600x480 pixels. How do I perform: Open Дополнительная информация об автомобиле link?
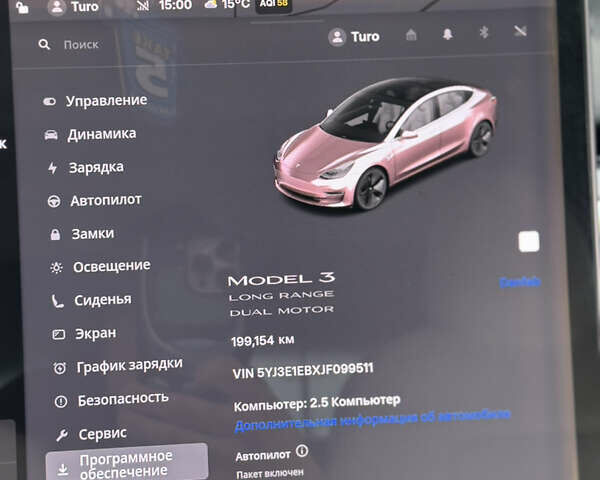point(372,420)
